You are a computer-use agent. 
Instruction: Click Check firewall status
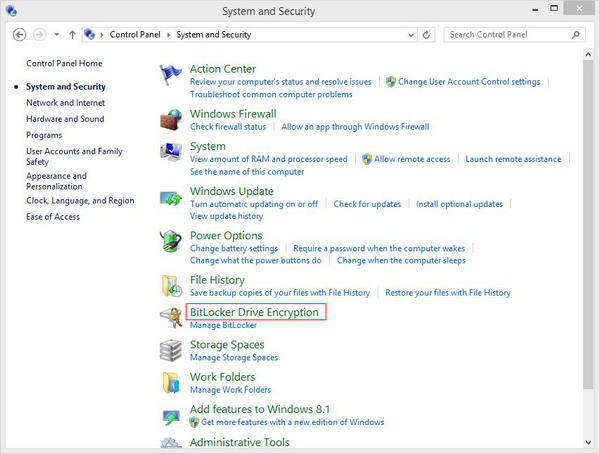pyautogui.click(x=228, y=126)
